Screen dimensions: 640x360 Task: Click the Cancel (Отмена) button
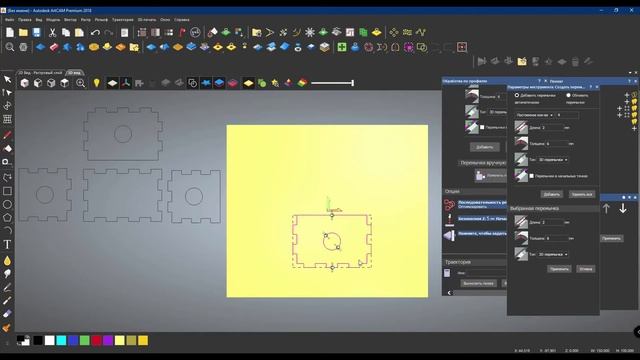(586, 269)
